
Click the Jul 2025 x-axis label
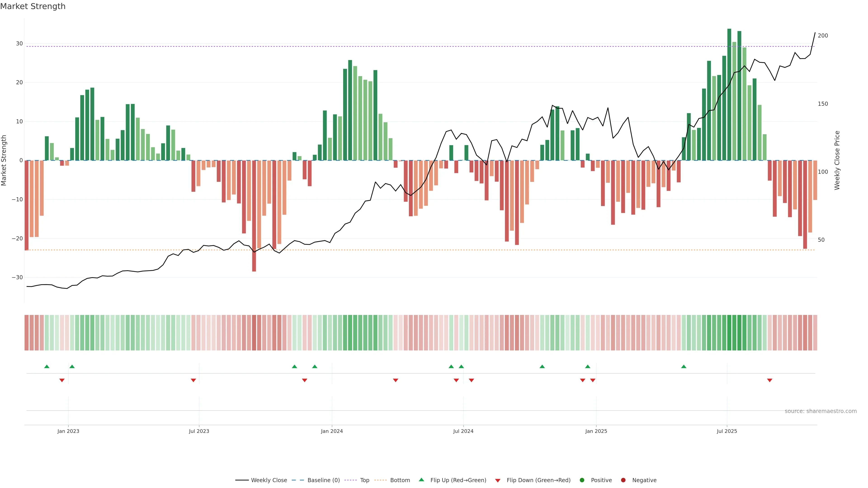pos(727,431)
